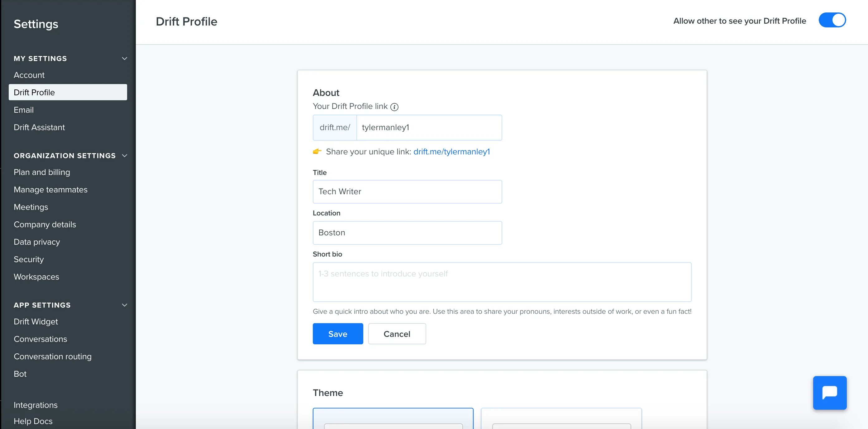
Task: Click the Short bio text area
Action: tap(502, 282)
